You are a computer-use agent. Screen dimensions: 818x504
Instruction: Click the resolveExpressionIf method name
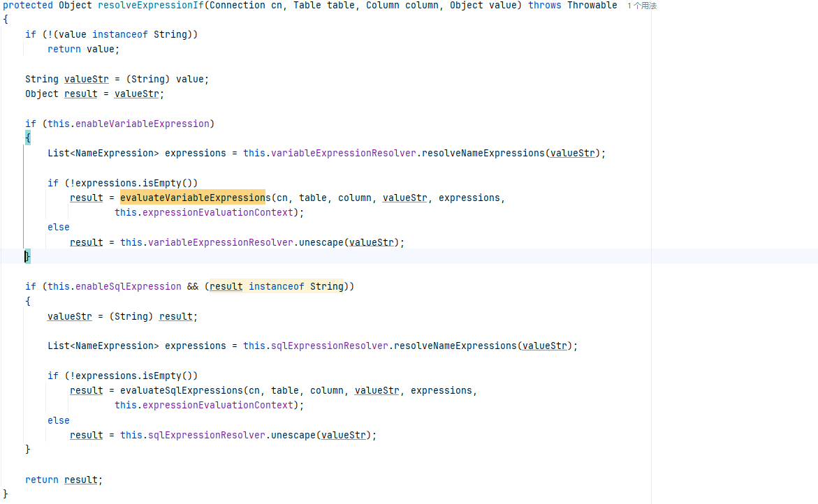tap(150, 6)
